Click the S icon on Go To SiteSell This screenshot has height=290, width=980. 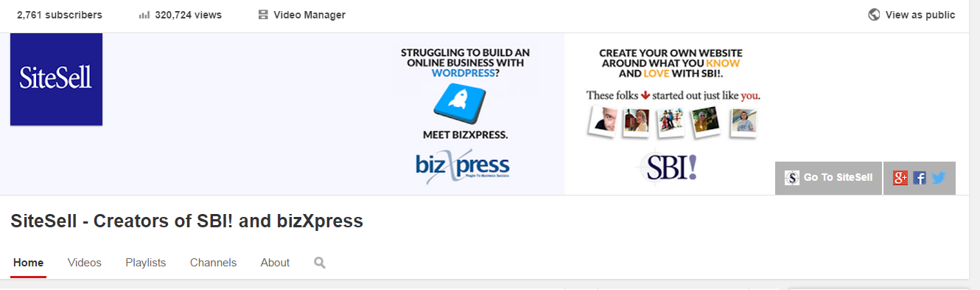pyautogui.click(x=792, y=178)
